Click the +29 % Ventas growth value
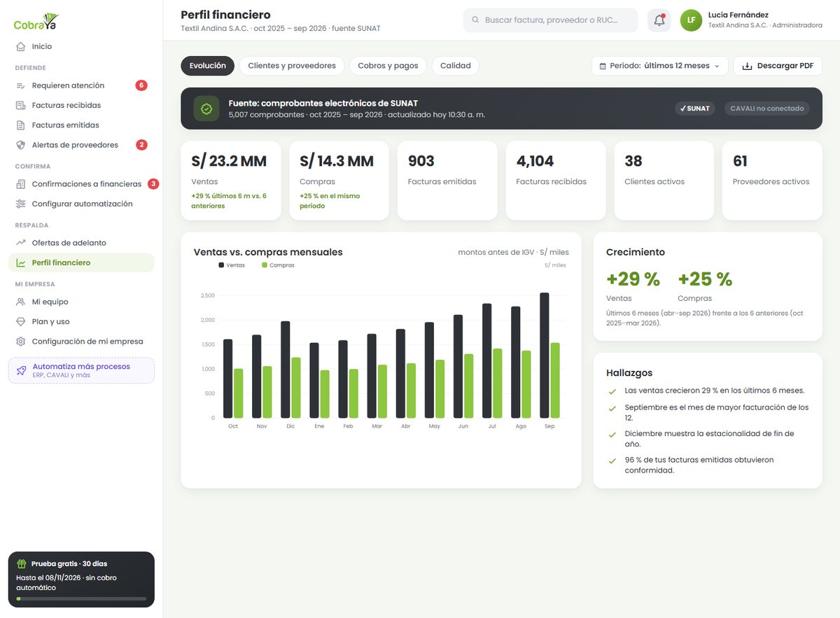 (633, 279)
